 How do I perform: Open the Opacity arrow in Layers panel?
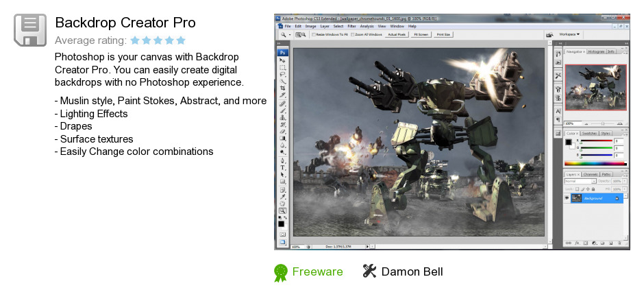pyautogui.click(x=625, y=181)
